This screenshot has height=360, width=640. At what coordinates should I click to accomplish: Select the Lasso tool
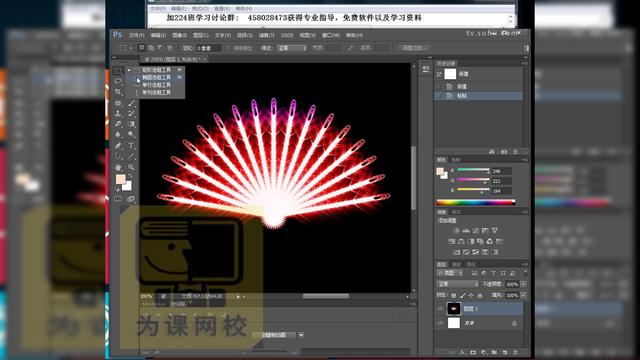[x=118, y=81]
